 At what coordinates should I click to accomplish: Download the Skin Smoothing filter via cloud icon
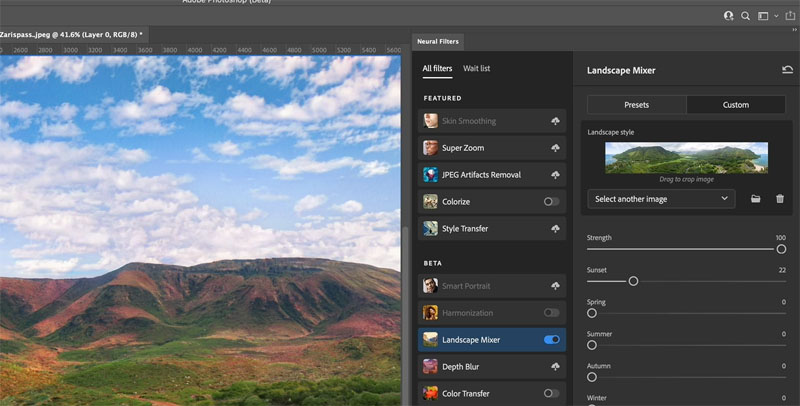pos(555,121)
